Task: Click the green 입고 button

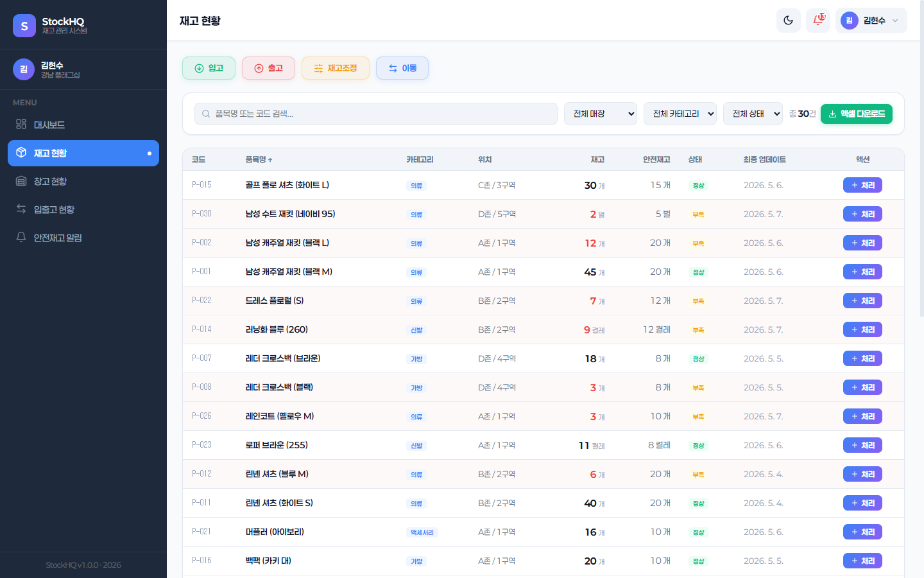Action: point(209,68)
